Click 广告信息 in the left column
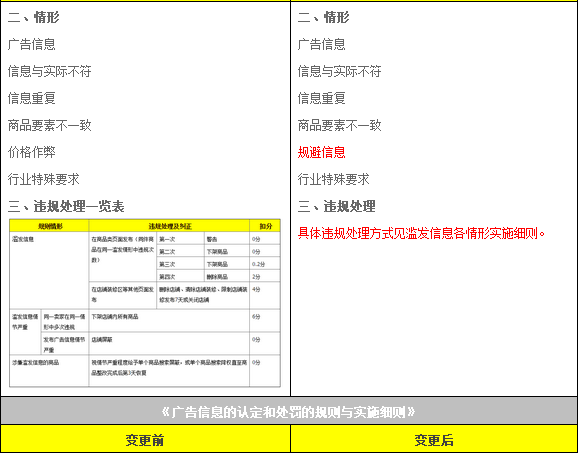Image resolution: width=578 pixels, height=453 pixels. coord(32,44)
